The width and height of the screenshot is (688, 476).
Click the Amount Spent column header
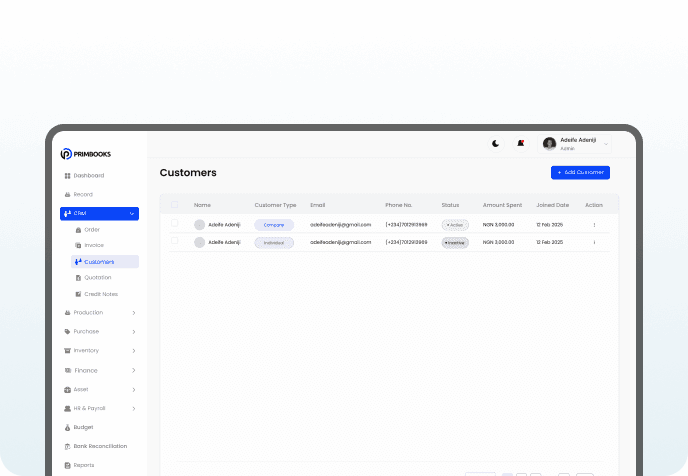502,205
